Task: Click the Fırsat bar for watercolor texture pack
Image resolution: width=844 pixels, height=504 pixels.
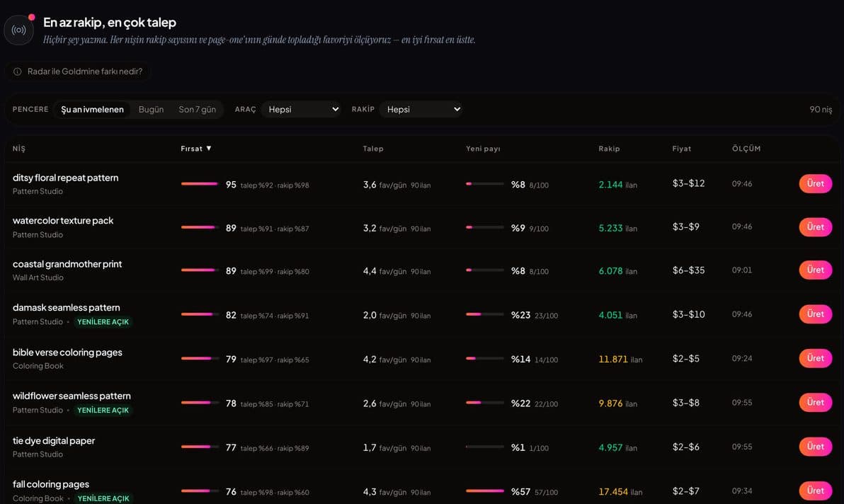Action: click(x=200, y=227)
